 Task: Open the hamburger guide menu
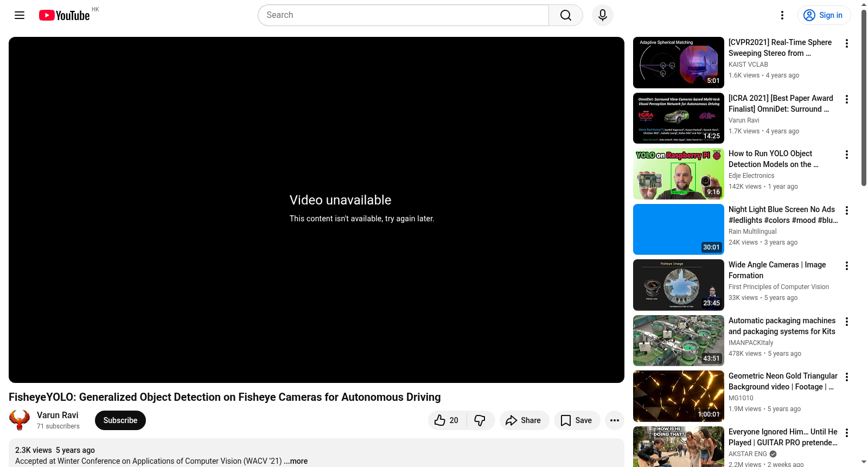(20, 15)
